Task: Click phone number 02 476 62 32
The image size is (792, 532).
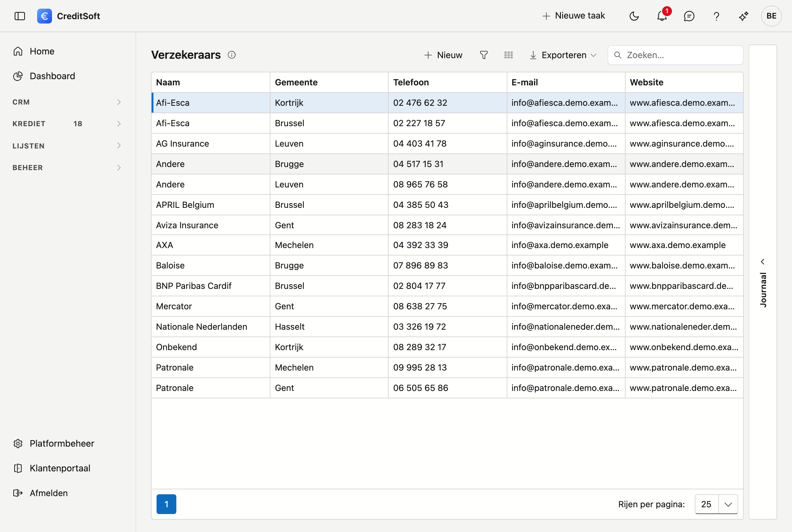Action: pyautogui.click(x=420, y=102)
